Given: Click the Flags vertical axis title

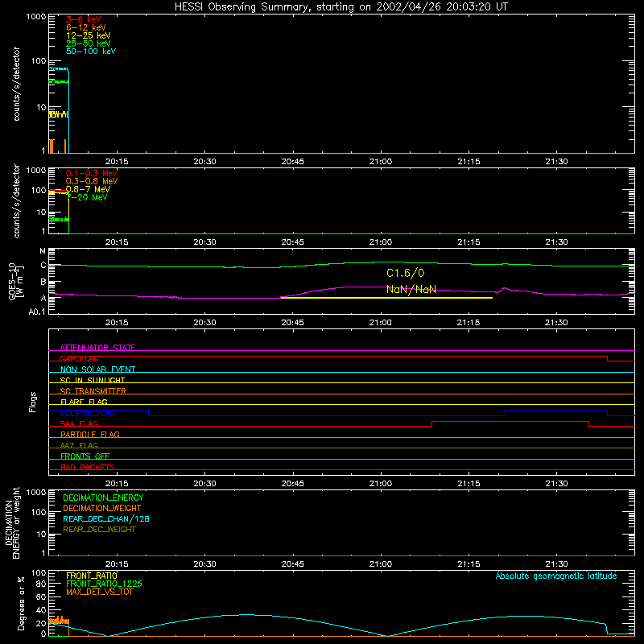Looking at the screenshot, I should (32, 402).
